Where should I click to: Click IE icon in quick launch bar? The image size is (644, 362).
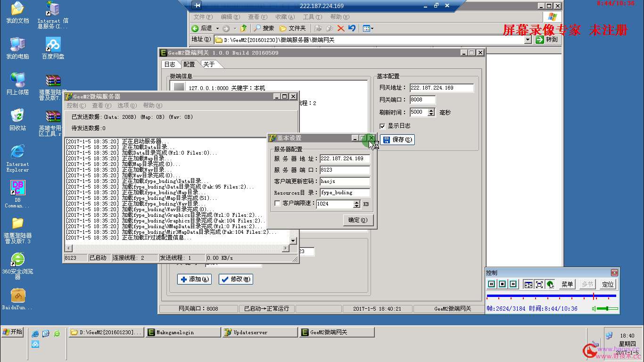point(35,333)
